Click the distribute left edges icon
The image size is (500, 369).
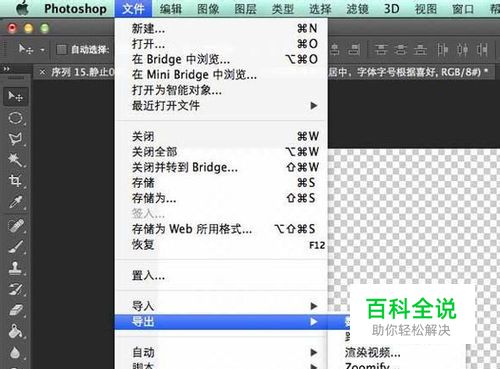[442, 50]
